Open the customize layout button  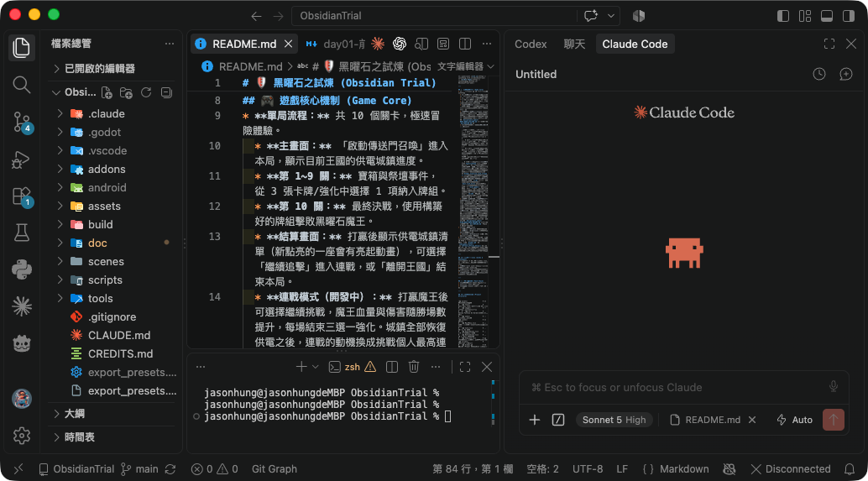[805, 16]
